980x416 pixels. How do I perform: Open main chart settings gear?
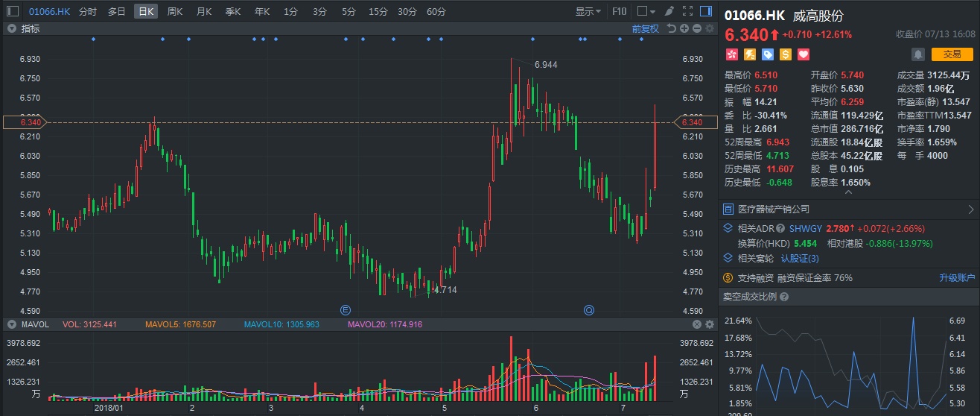710,28
